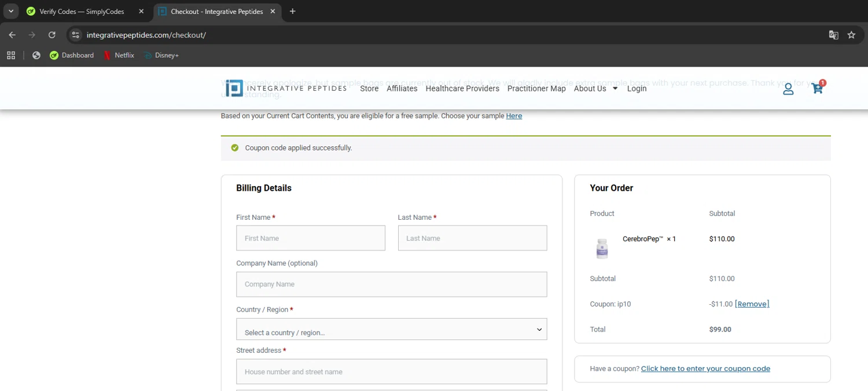Viewport: 868px width, 391px height.
Task: Focus the Street address field
Action: coord(392,372)
